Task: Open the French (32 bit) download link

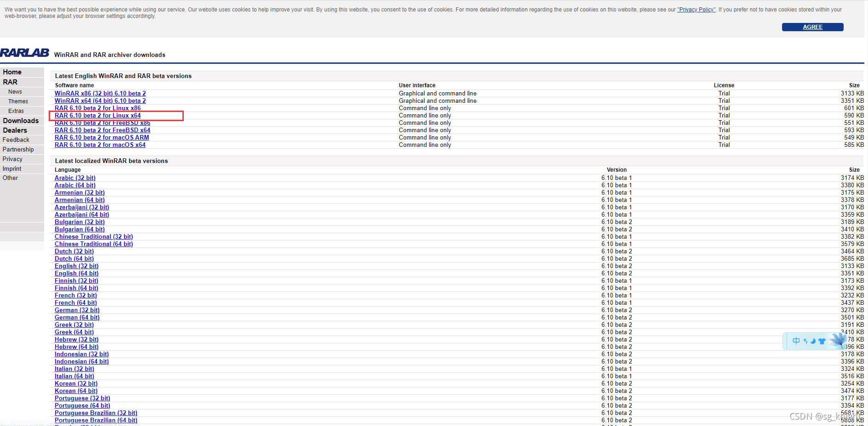Action: tap(76, 295)
